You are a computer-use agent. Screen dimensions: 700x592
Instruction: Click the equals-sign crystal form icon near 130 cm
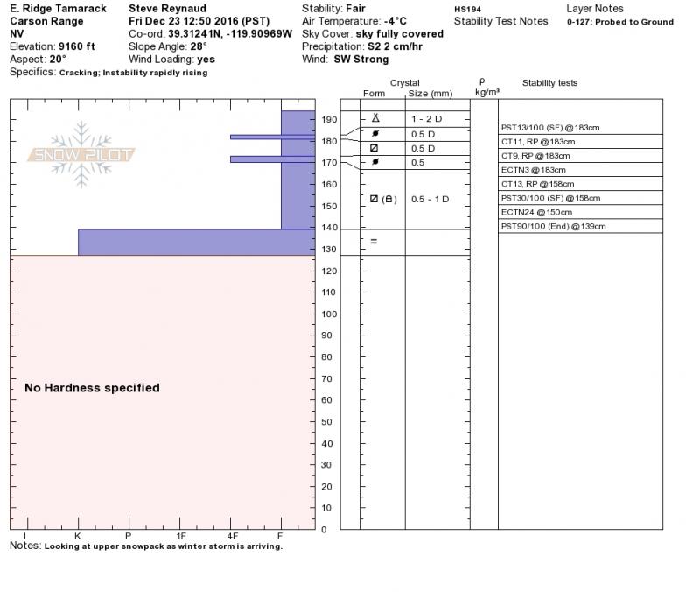tap(374, 242)
